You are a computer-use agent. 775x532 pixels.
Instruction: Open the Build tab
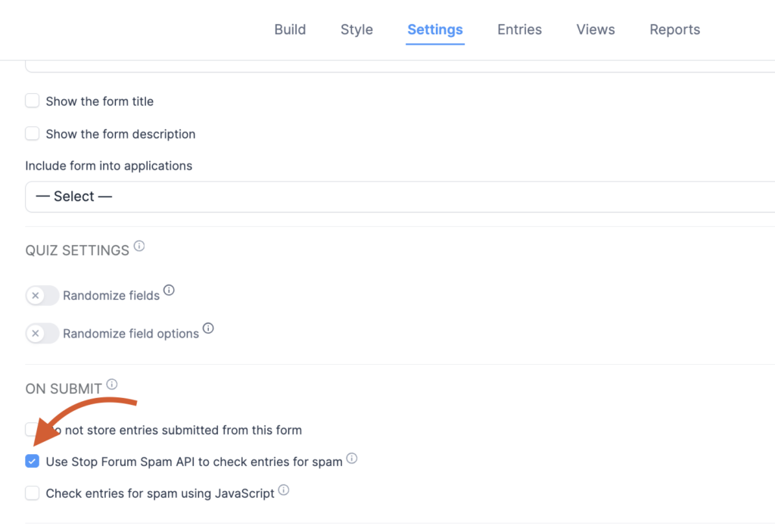(290, 30)
